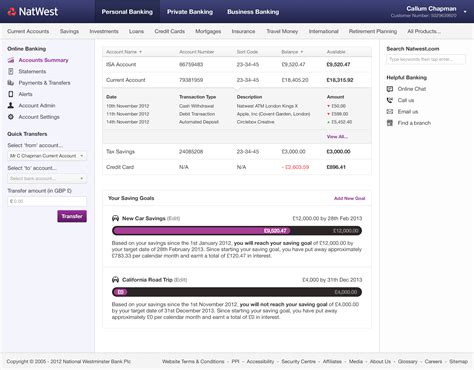This screenshot has height=370, width=474.
Task: Select the Tax Savings account row
Action: (x=237, y=152)
